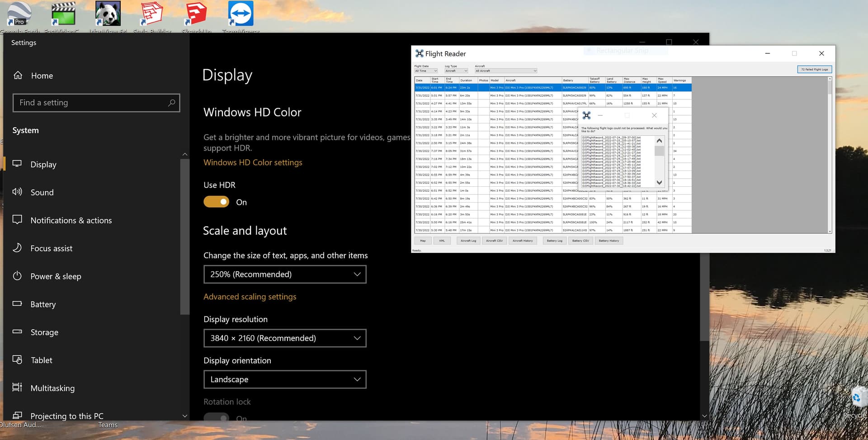
Task: Go to Sound settings in sidebar
Action: pyautogui.click(x=42, y=192)
